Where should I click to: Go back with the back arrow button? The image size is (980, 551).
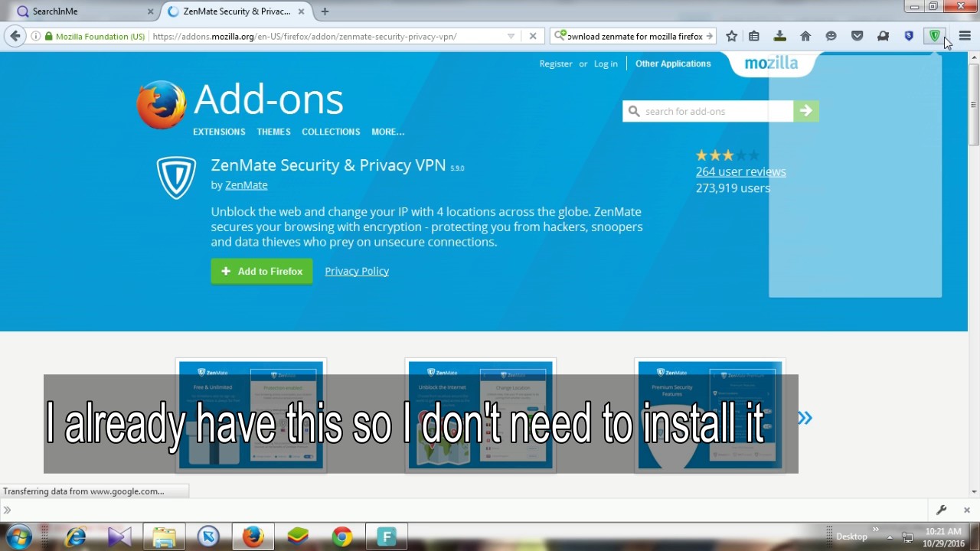15,36
